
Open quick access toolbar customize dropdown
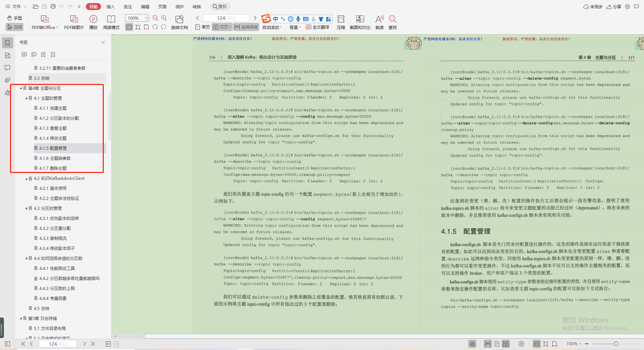(x=79, y=7)
